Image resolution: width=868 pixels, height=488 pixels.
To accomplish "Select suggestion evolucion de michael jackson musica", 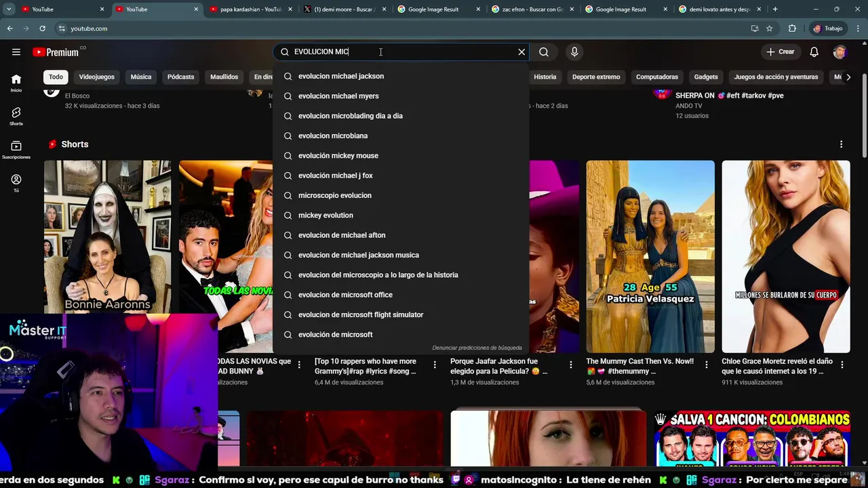I will point(401,255).
